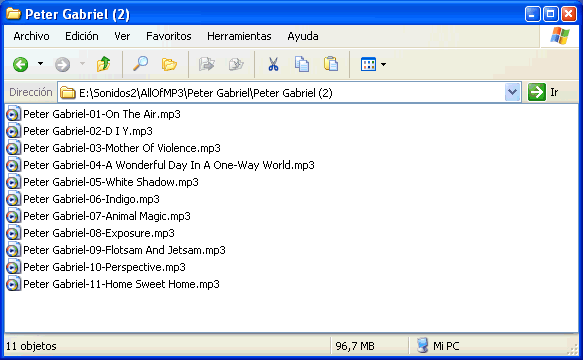This screenshot has width=583, height=360.
Task: Go up one folder level
Action: click(x=103, y=64)
